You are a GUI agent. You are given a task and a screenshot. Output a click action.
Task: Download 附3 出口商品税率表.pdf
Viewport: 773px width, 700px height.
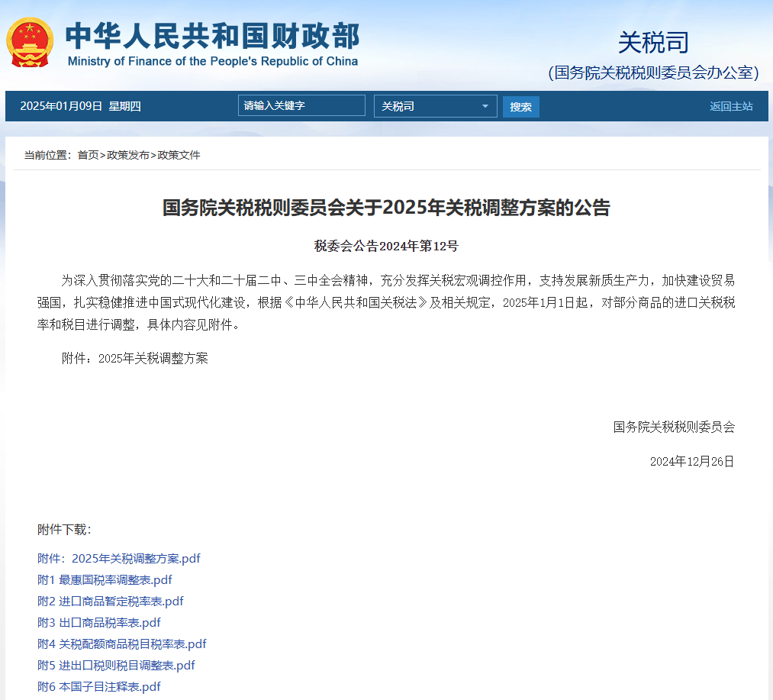(99, 622)
